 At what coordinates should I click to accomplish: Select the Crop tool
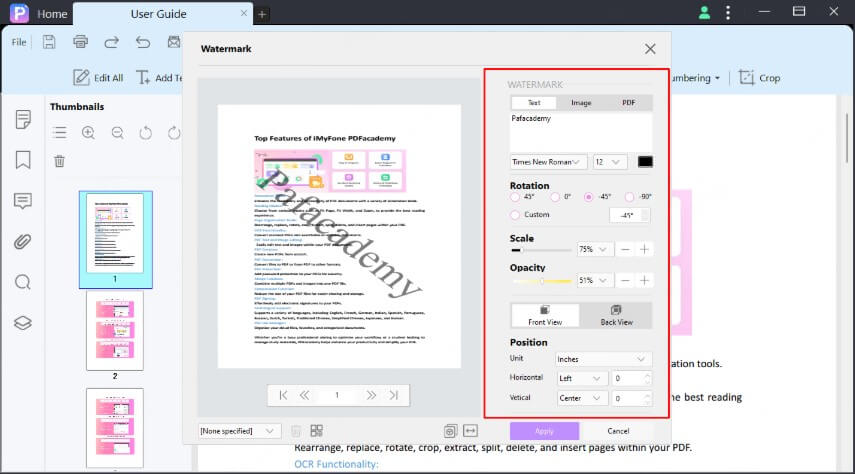760,78
